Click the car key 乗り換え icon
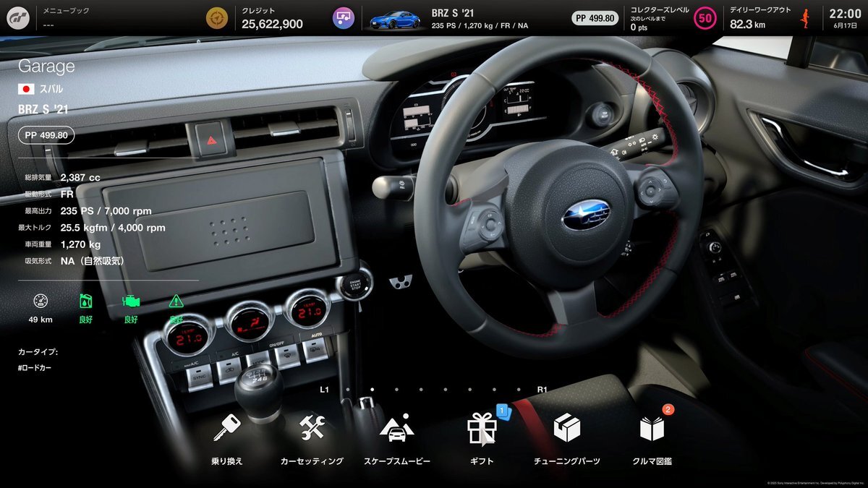Viewport: 868px width, 488px height. pyautogui.click(x=226, y=428)
